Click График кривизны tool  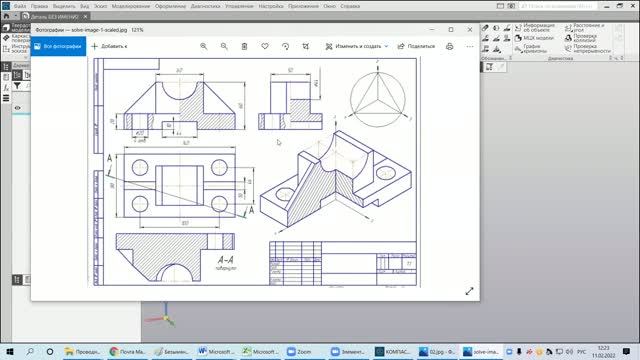(531, 49)
